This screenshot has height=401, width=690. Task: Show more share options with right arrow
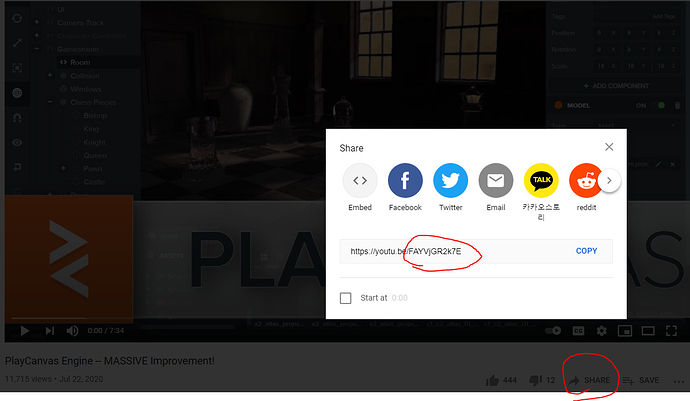611,181
